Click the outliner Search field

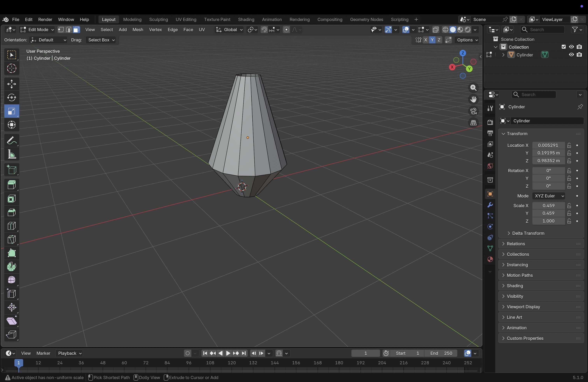(542, 30)
